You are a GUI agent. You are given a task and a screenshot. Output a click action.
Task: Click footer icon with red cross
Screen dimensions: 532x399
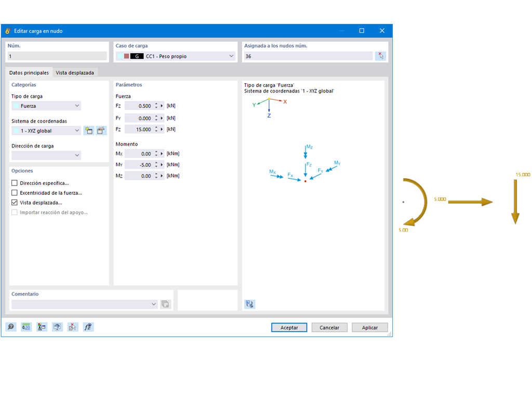point(73,327)
